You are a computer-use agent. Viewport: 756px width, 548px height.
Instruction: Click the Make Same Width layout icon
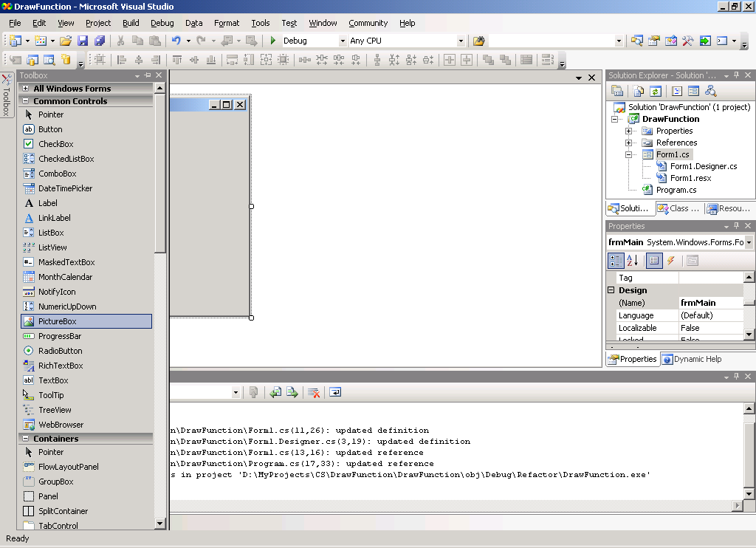[x=232, y=60]
